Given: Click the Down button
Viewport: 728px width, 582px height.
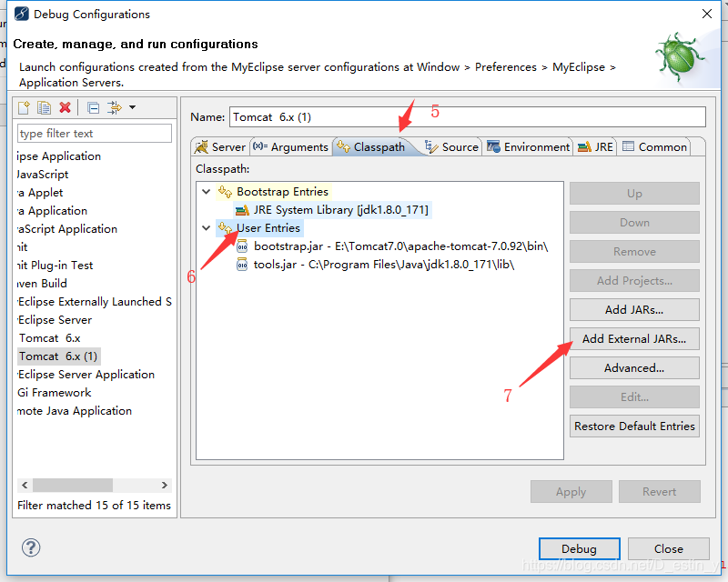Looking at the screenshot, I should (x=634, y=222).
